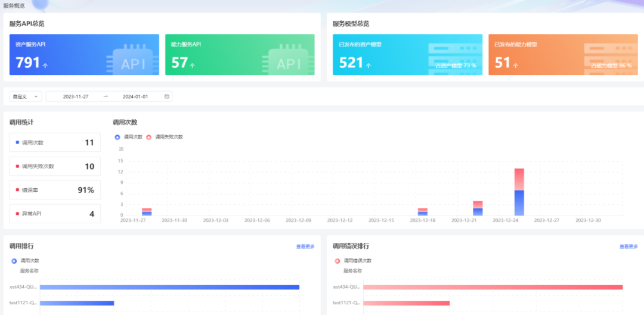The image size is (644, 315).
Task: Expand the 自定义 time range dropdown
Action: [26, 96]
